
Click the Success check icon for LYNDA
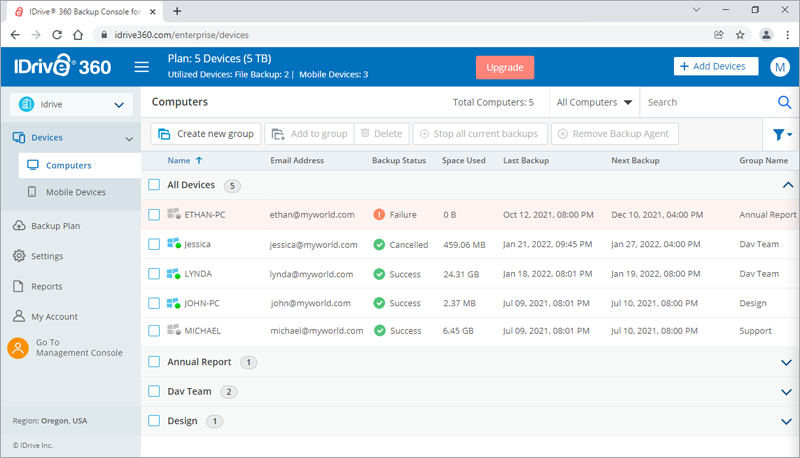[379, 274]
